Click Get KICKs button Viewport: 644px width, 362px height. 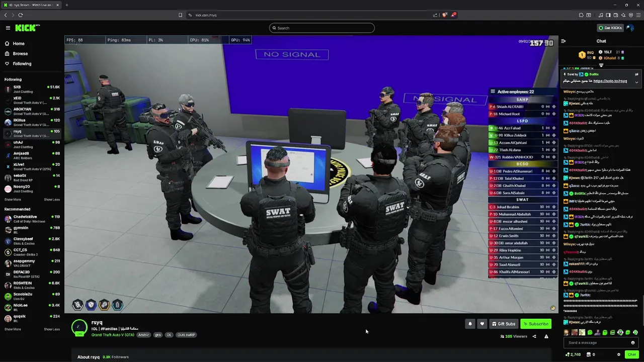610,28
